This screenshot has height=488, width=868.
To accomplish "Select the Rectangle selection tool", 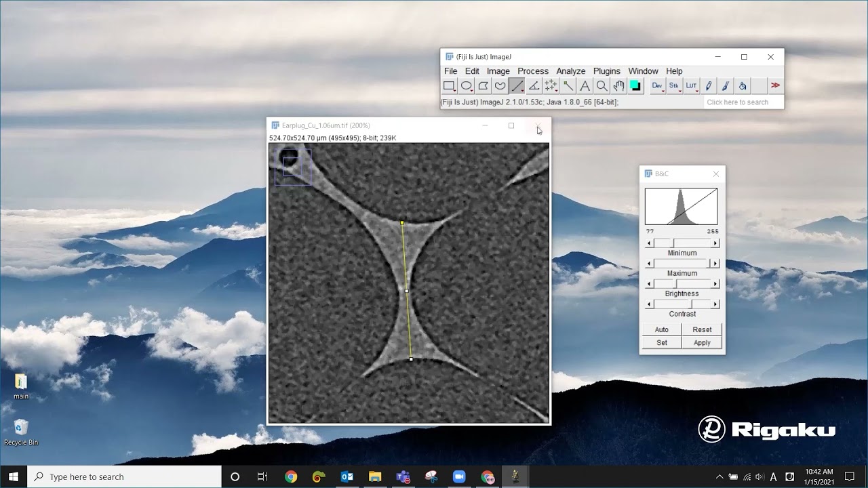I will coord(449,85).
